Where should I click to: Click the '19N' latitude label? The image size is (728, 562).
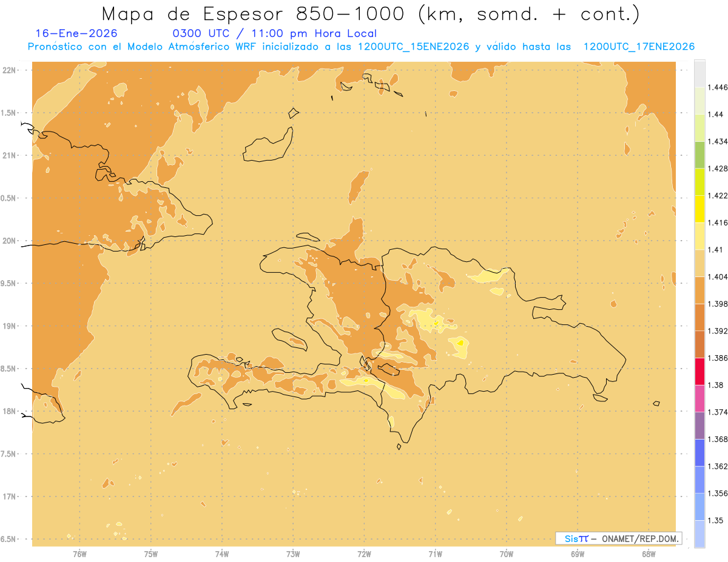[x=9, y=326]
